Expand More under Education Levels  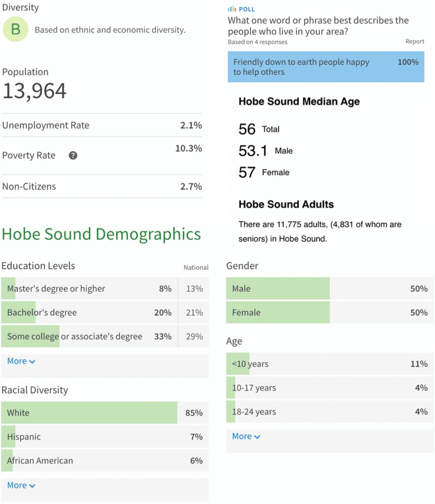[x=21, y=361]
